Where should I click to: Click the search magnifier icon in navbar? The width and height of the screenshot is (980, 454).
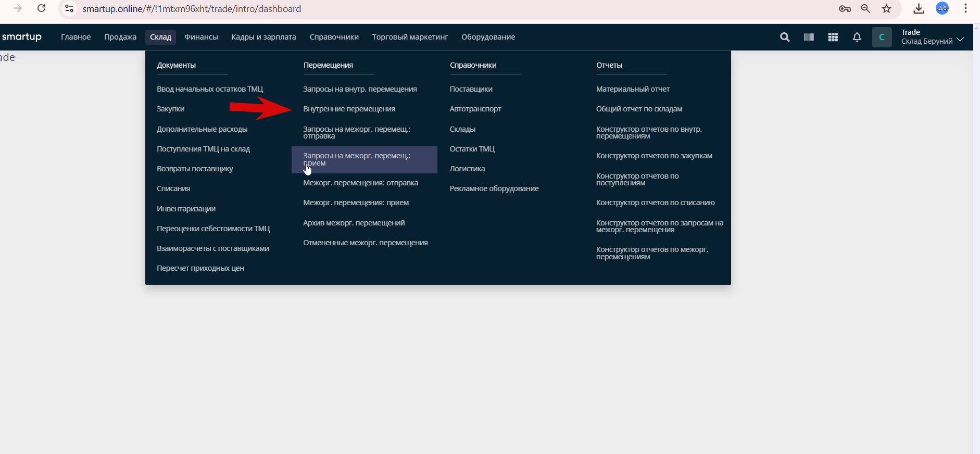coord(785,37)
